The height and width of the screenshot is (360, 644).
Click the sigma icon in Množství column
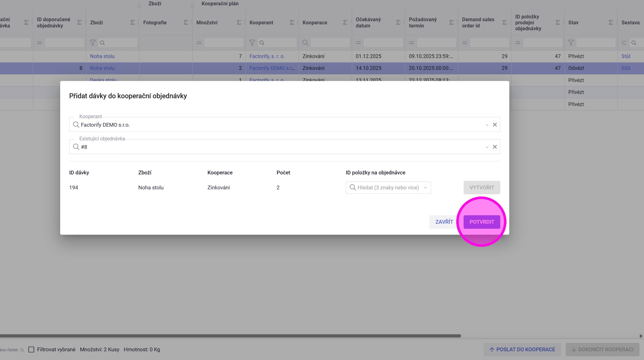click(x=239, y=22)
